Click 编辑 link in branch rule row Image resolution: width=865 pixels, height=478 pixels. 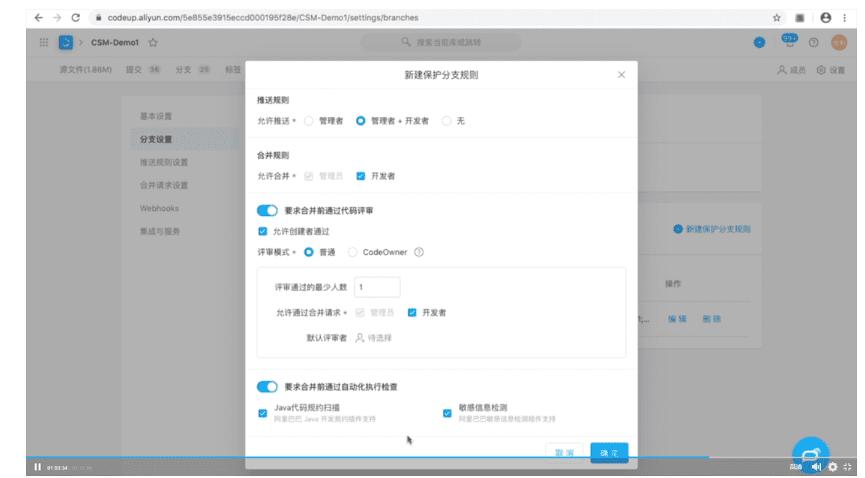(677, 319)
